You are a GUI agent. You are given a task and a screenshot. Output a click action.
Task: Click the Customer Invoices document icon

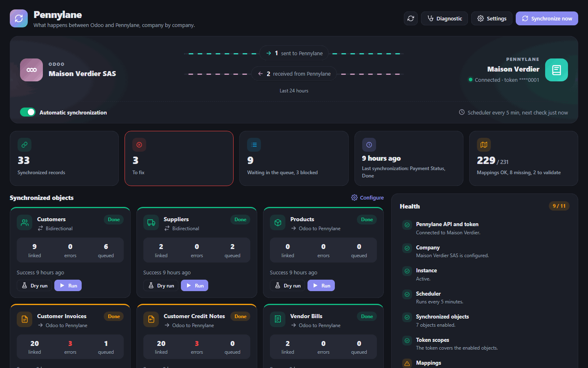pos(24,319)
